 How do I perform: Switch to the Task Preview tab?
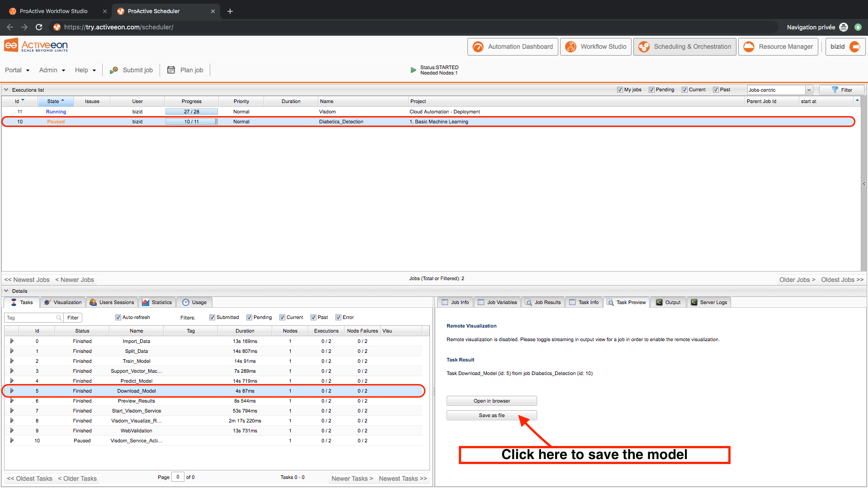tap(627, 302)
